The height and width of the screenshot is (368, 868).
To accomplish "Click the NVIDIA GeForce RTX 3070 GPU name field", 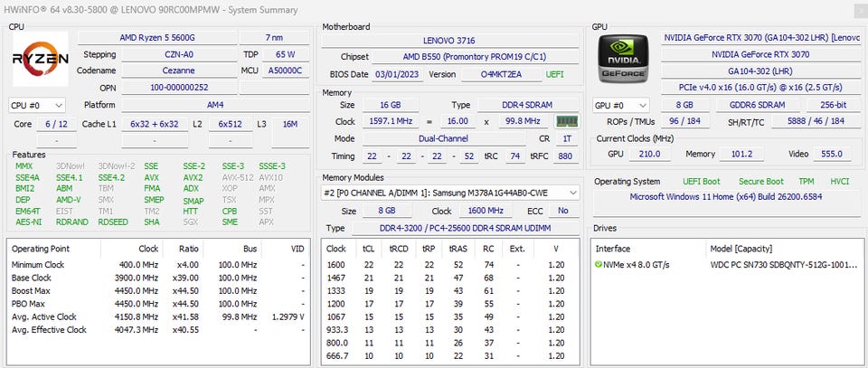I will pos(761,54).
